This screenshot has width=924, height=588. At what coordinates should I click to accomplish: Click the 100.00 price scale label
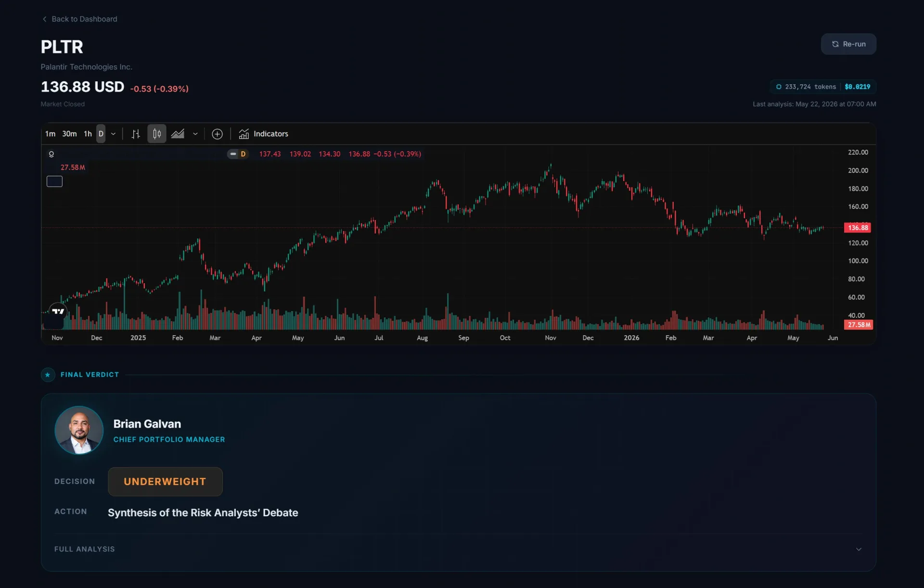pos(858,261)
